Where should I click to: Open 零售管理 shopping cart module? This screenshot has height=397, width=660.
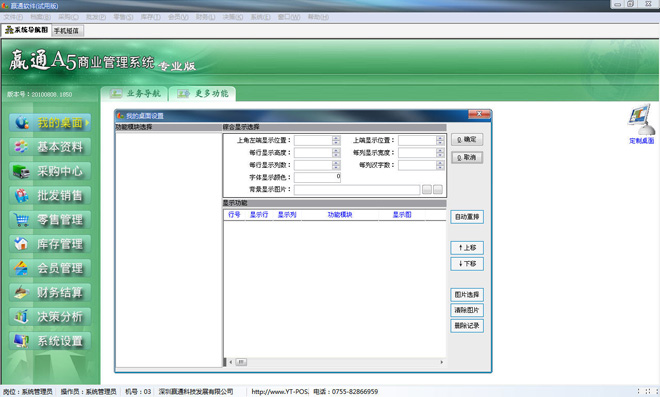50,220
